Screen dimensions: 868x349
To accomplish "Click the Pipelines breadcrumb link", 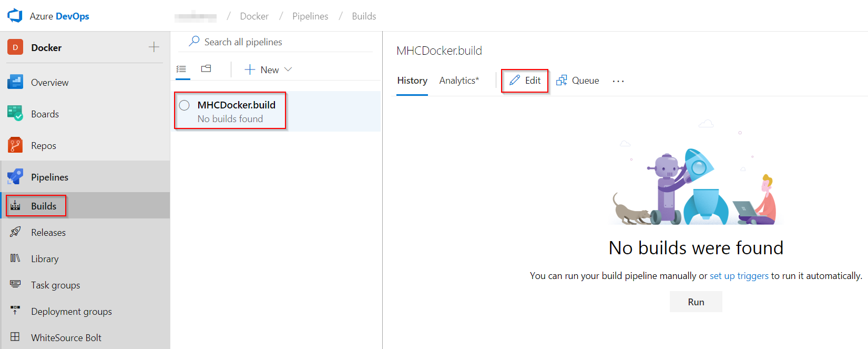I will 310,16.
